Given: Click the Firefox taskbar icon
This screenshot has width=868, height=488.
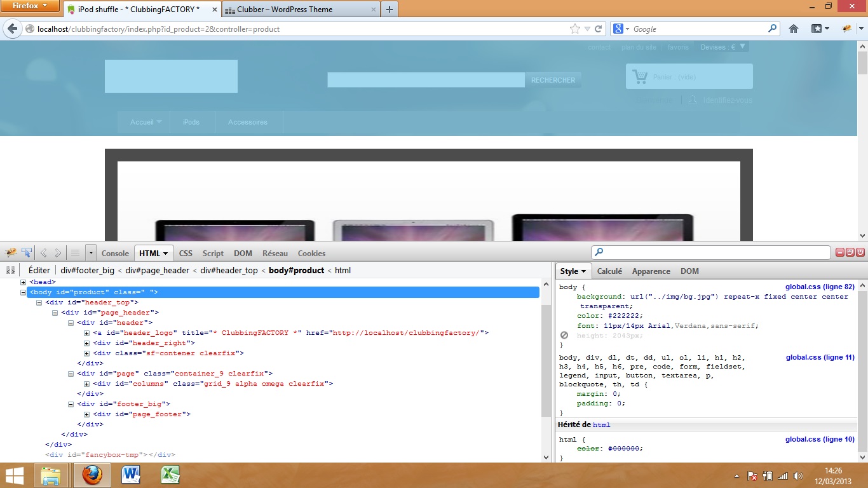Looking at the screenshot, I should 92,475.
